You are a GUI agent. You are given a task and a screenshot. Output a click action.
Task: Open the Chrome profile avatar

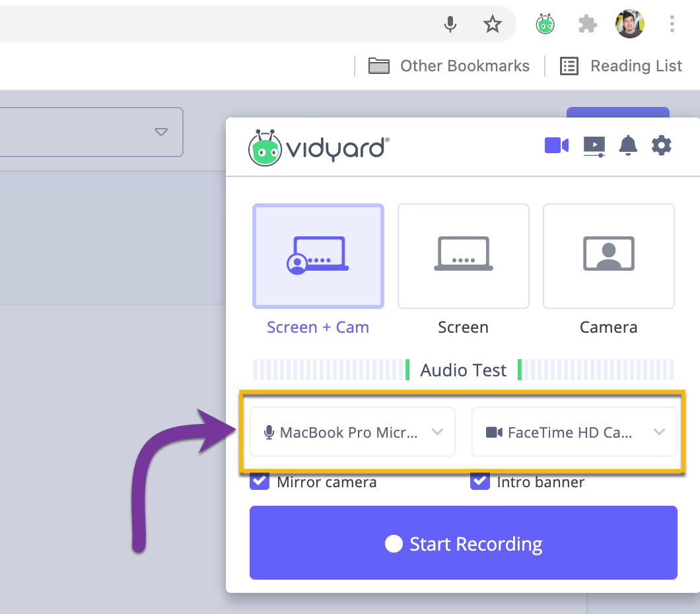tap(629, 24)
